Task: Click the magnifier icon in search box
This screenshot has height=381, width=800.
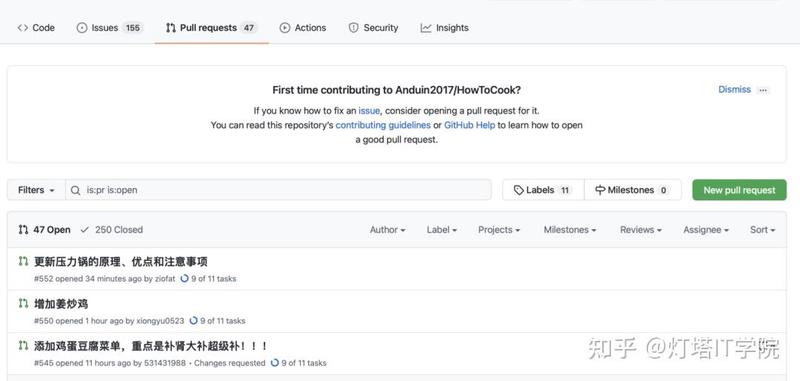Action: (76, 190)
